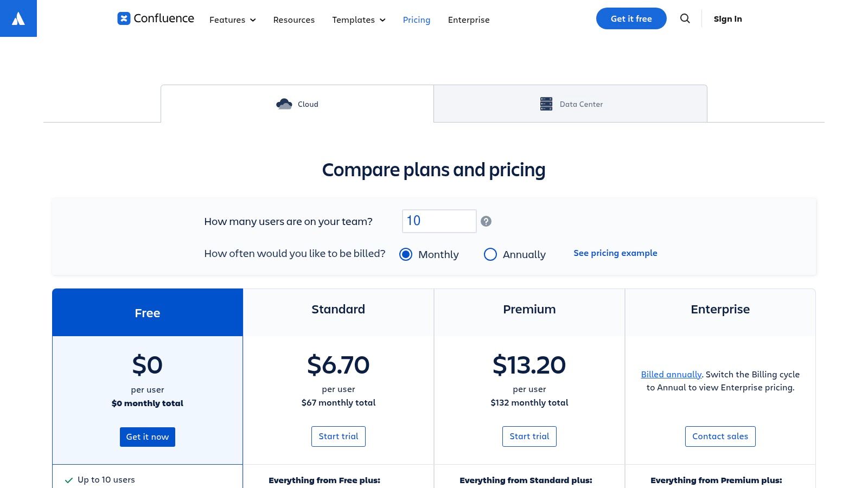Open See pricing example link
This screenshot has height=488, width=868.
(x=615, y=253)
